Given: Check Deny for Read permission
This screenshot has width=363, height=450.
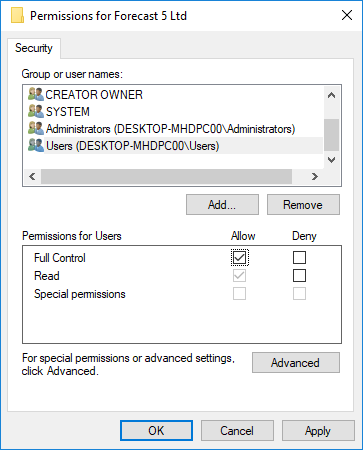Looking at the screenshot, I should click(299, 276).
